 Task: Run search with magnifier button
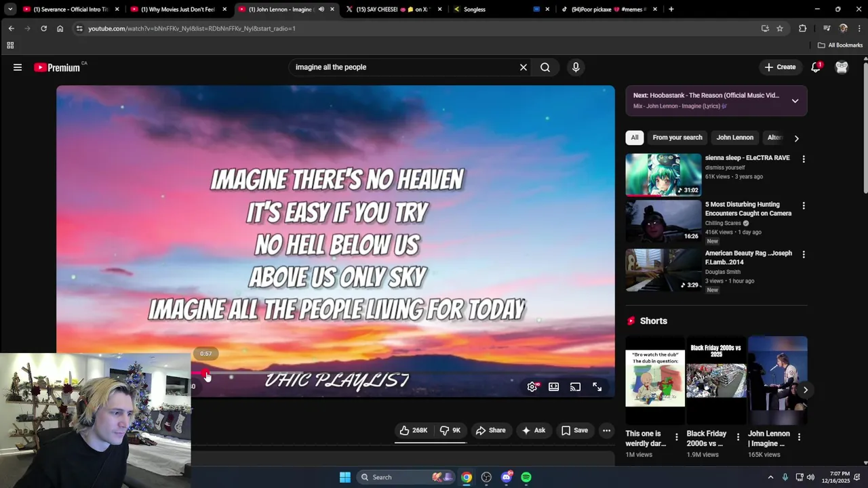pos(545,67)
